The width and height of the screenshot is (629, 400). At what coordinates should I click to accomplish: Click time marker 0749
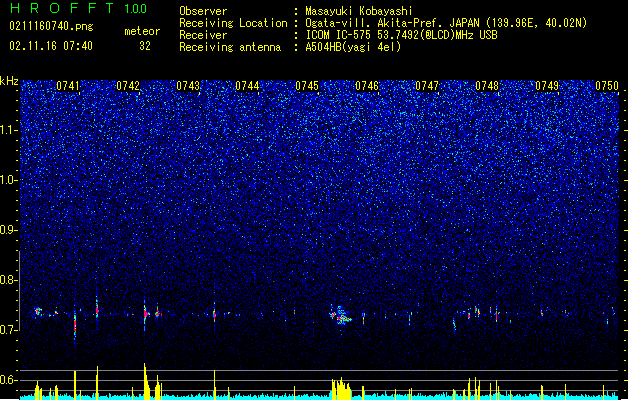tap(547, 86)
